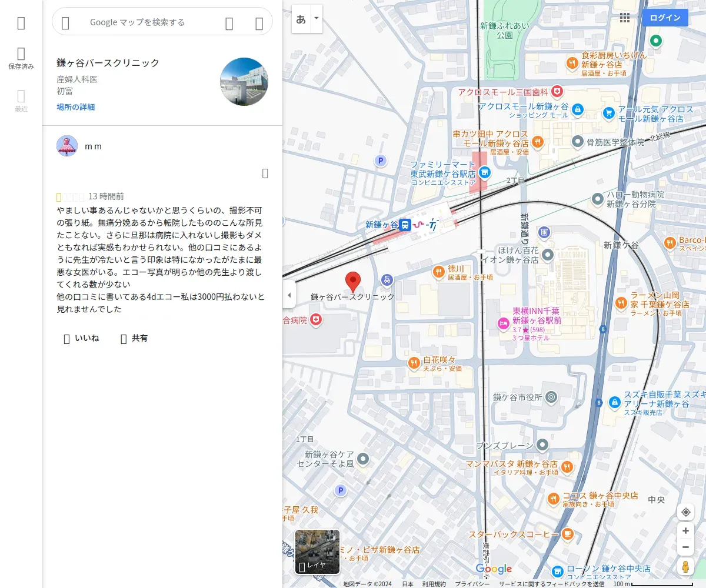Open the プライバシー privacy link
The height and width of the screenshot is (588, 706).
(x=472, y=584)
